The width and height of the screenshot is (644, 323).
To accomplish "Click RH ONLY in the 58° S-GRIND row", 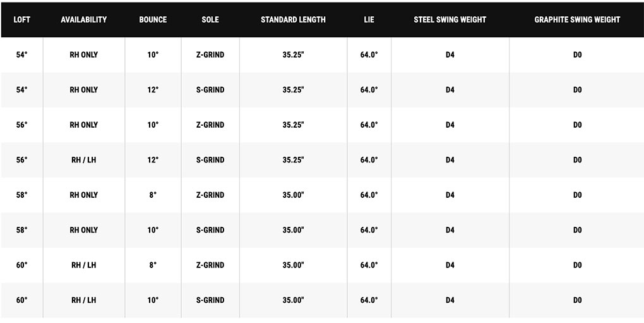I will [x=84, y=230].
